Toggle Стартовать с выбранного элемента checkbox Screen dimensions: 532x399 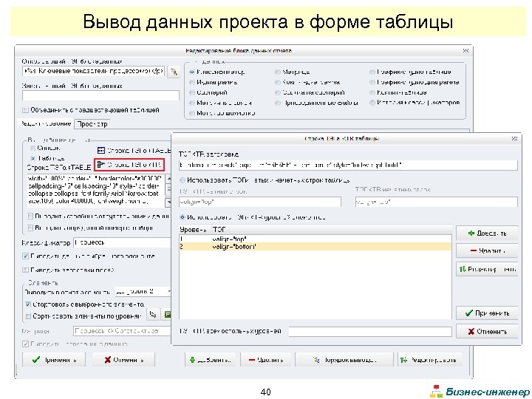[28, 304]
